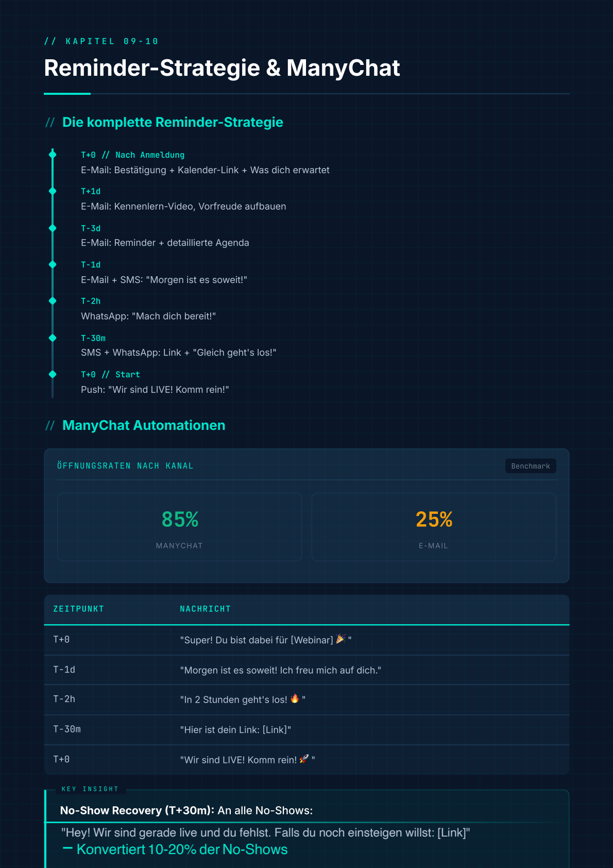Screen dimensions: 613x868
Task: Select the T-1d timeline diamond marker
Action: (x=53, y=264)
